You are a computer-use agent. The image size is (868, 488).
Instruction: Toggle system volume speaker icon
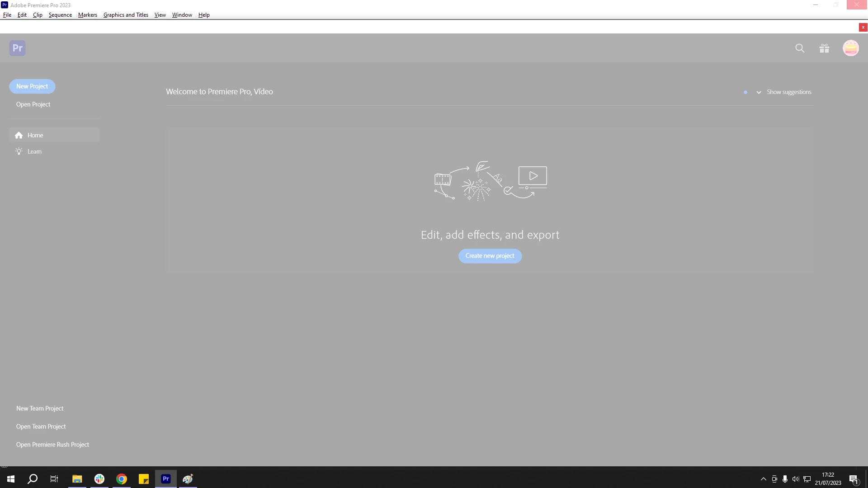795,479
